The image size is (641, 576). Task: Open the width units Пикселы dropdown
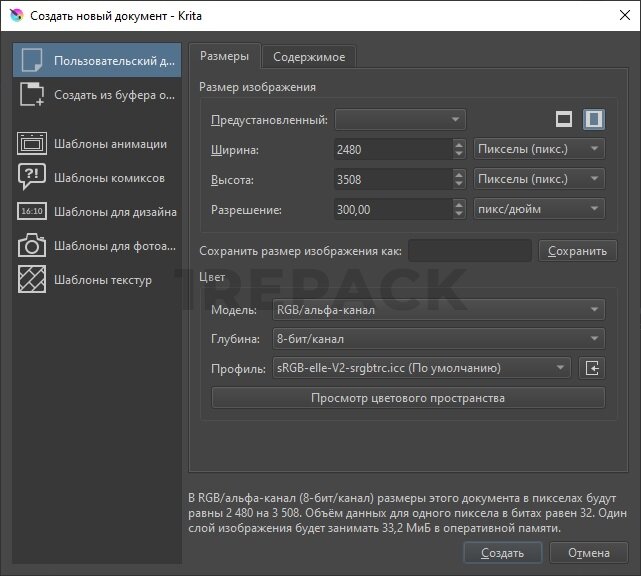[538, 149]
